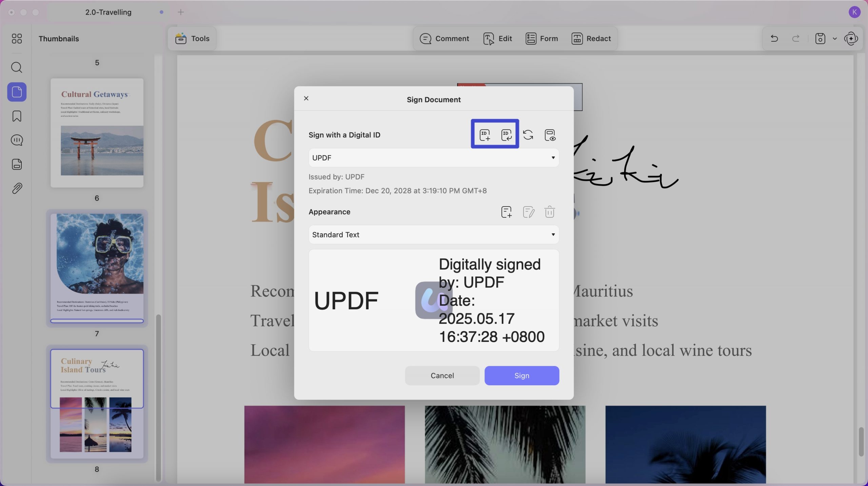Open the search panel

tap(17, 67)
